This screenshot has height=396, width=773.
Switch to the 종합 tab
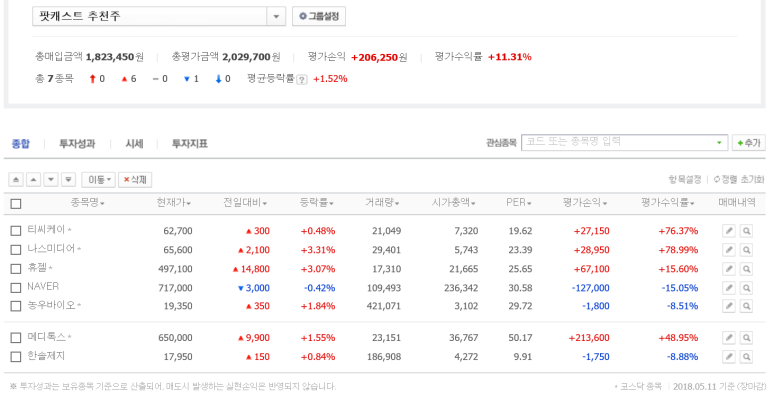21,144
